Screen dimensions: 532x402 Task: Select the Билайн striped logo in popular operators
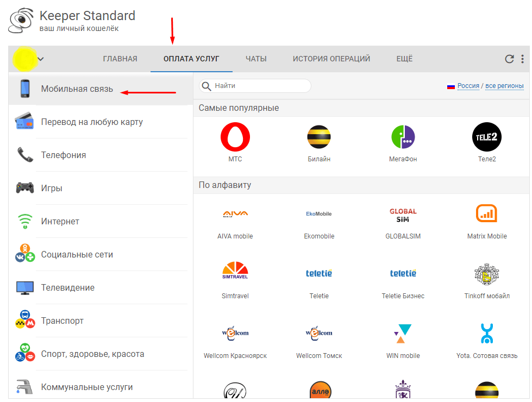tap(319, 137)
